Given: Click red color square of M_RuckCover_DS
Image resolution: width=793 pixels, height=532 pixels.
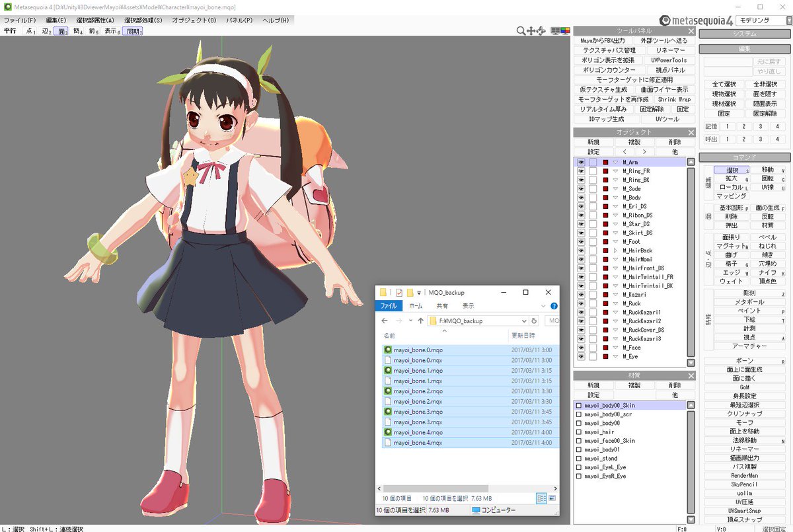Looking at the screenshot, I should point(605,330).
